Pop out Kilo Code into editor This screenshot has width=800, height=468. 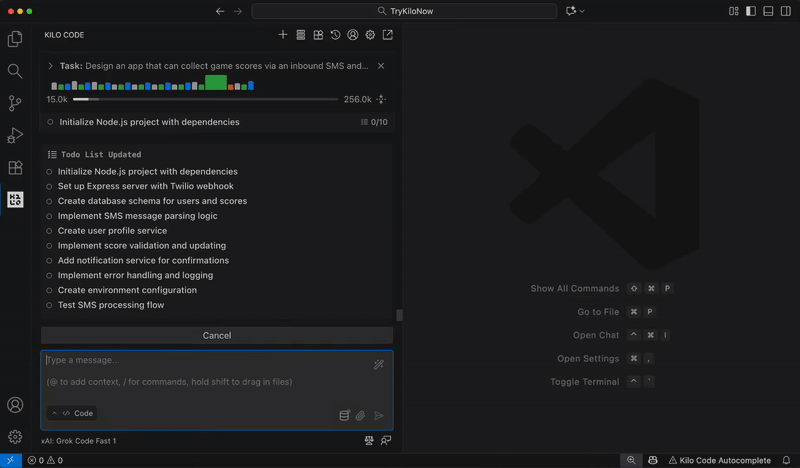pos(388,35)
